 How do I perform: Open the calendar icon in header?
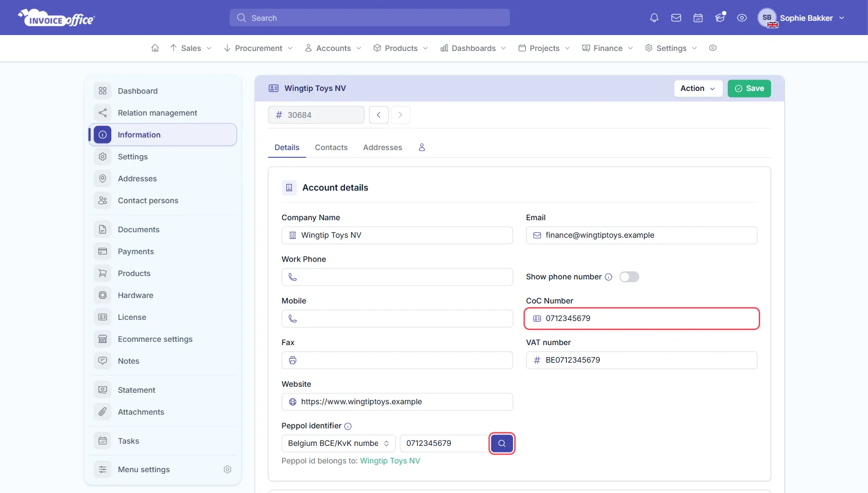[698, 18]
